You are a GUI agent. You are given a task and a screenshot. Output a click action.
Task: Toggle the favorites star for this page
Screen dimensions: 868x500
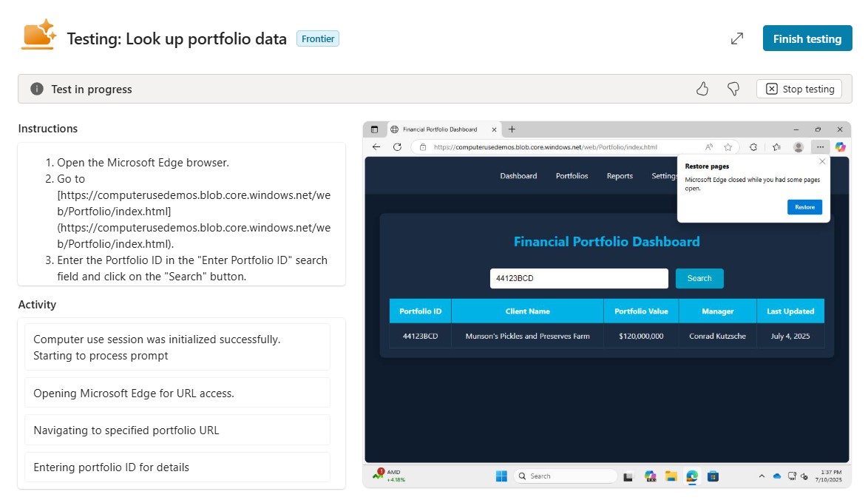click(728, 146)
